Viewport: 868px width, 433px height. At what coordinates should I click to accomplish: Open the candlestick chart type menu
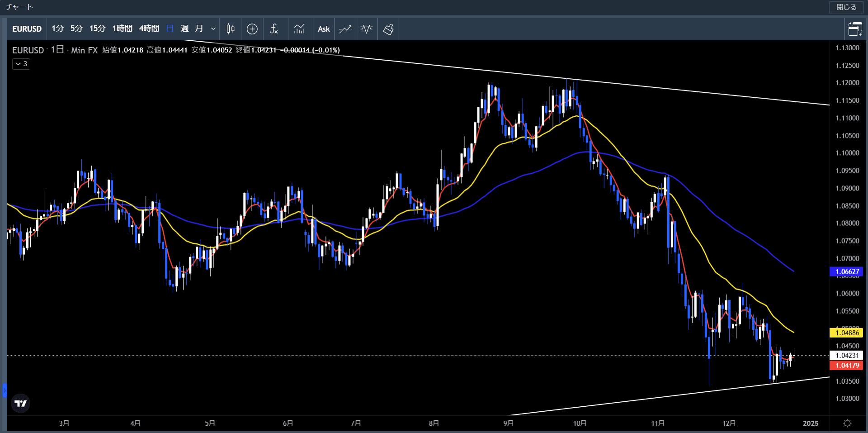(x=231, y=29)
